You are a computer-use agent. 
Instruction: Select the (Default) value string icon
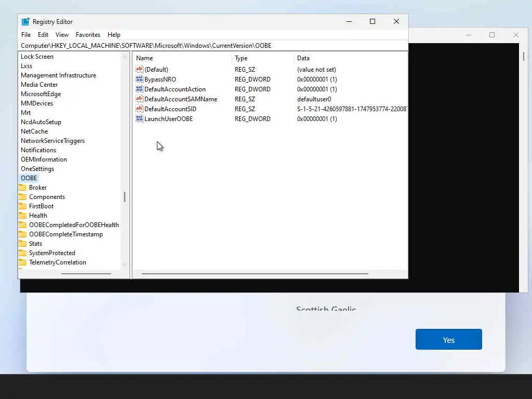pos(139,69)
